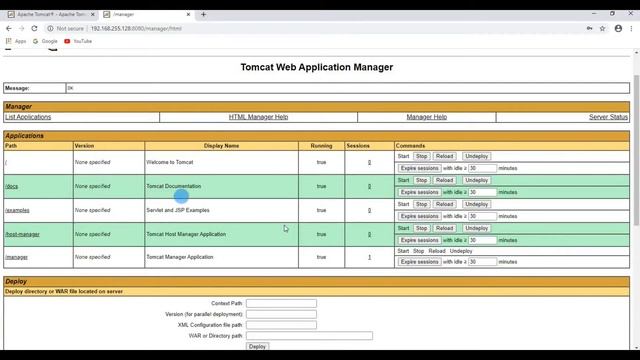Reload the Tomcat Host Manager Application
Screen dimensions: 640x360
[444, 229]
